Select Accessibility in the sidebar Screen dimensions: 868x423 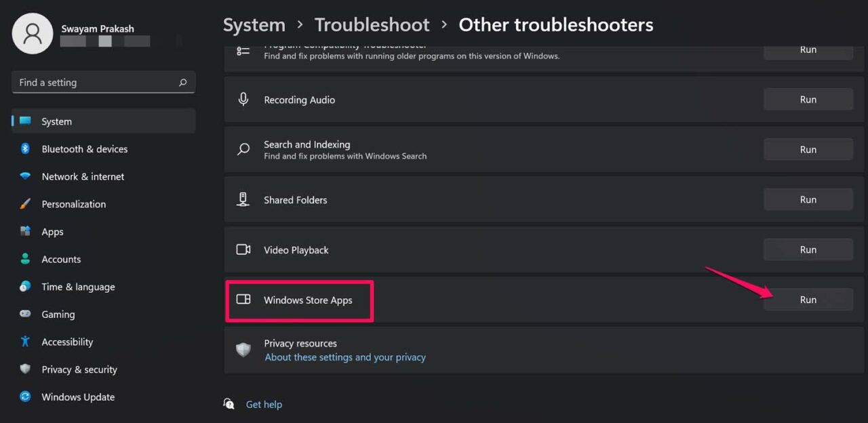click(x=104, y=342)
